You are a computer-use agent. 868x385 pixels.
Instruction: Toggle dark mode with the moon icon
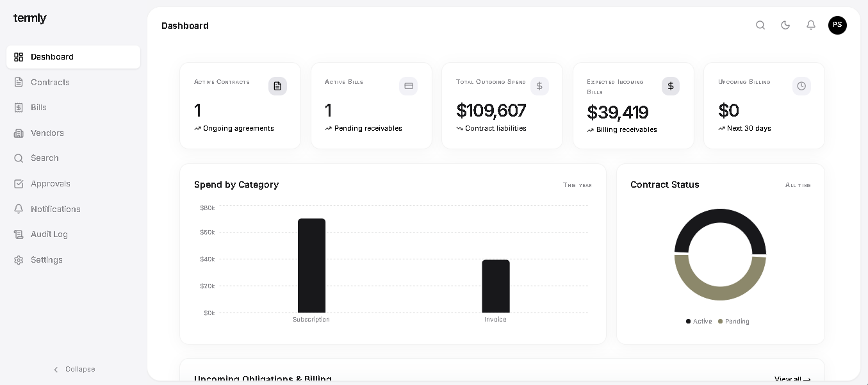(785, 25)
